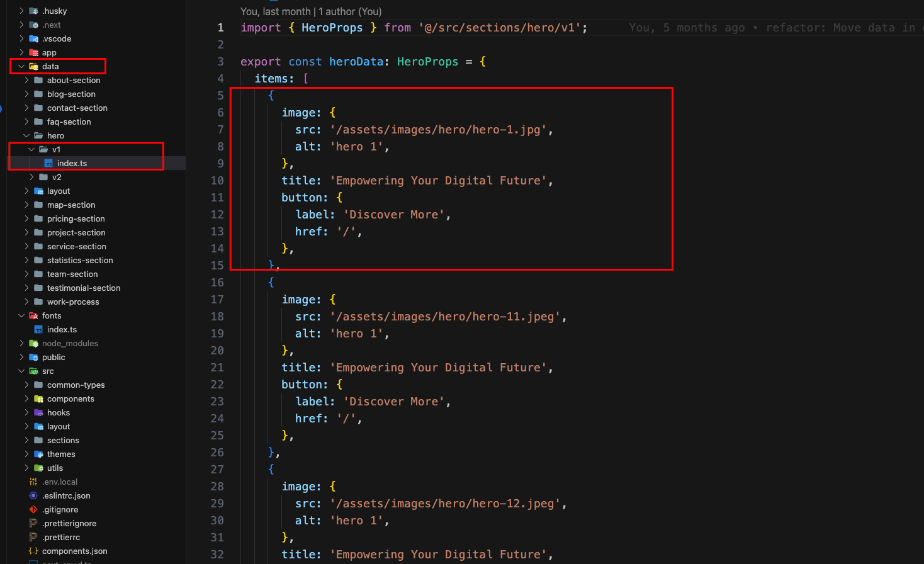Click the .vscode folder icon
Screen dimensions: 924x564
tap(34, 39)
